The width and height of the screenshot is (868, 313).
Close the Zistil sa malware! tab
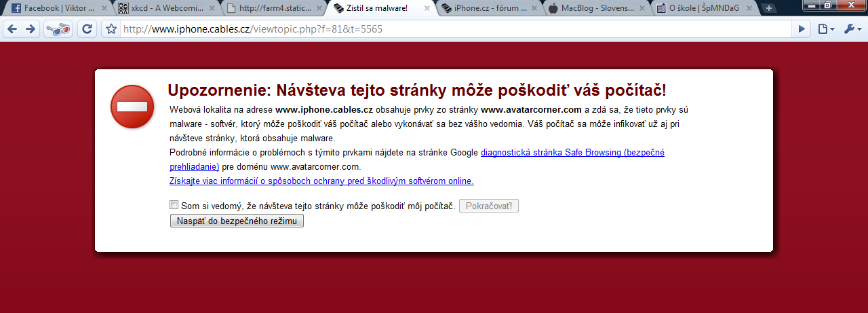426,8
